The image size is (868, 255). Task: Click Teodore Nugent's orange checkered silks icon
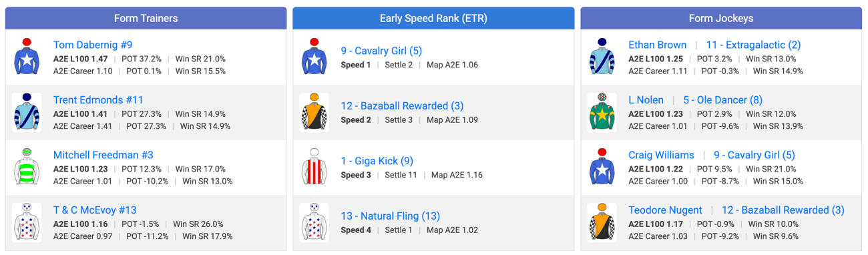point(602,222)
